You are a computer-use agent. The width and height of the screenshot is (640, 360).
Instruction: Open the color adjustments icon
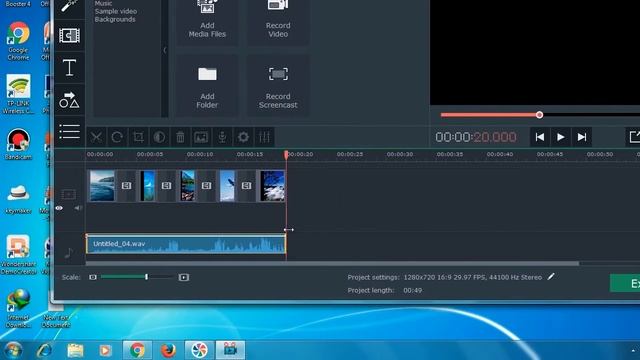coord(159,137)
